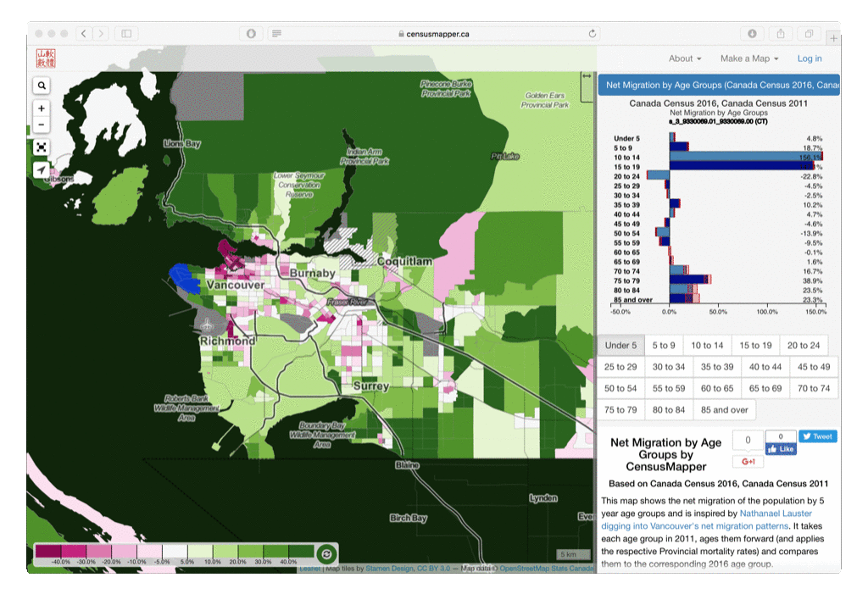Image resolution: width=868 pixels, height=605 pixels.
Task: Click the 10 to 14 chart bar
Action: (746, 158)
